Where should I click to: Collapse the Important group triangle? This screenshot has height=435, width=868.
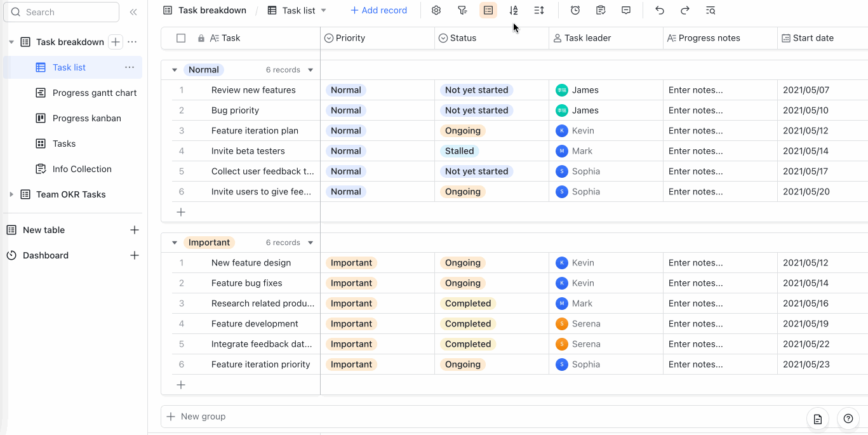coord(175,243)
